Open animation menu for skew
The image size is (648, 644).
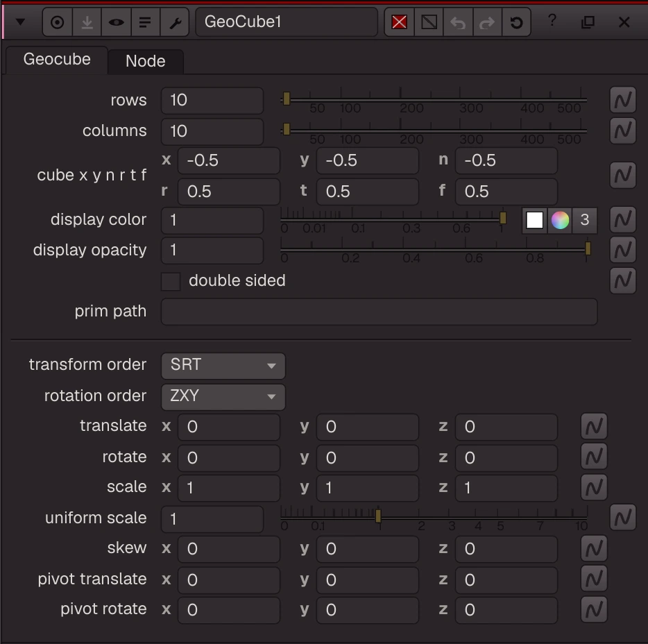594,548
